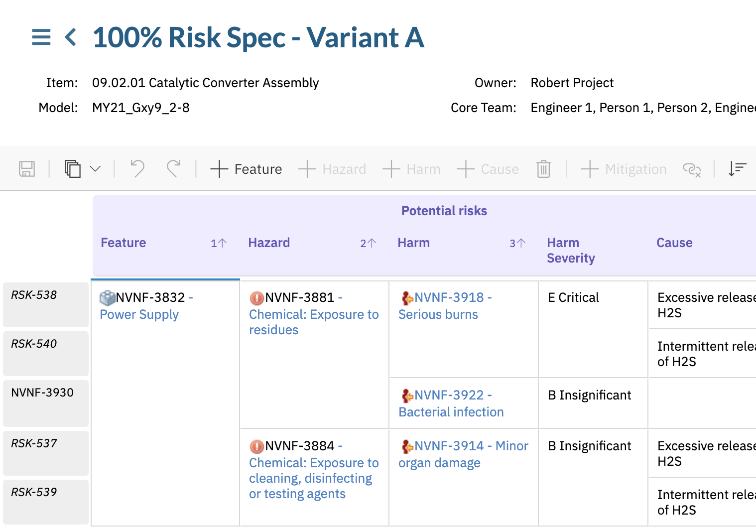Open NVNF-3832 Power Supply link
The width and height of the screenshot is (756, 532).
(139, 314)
